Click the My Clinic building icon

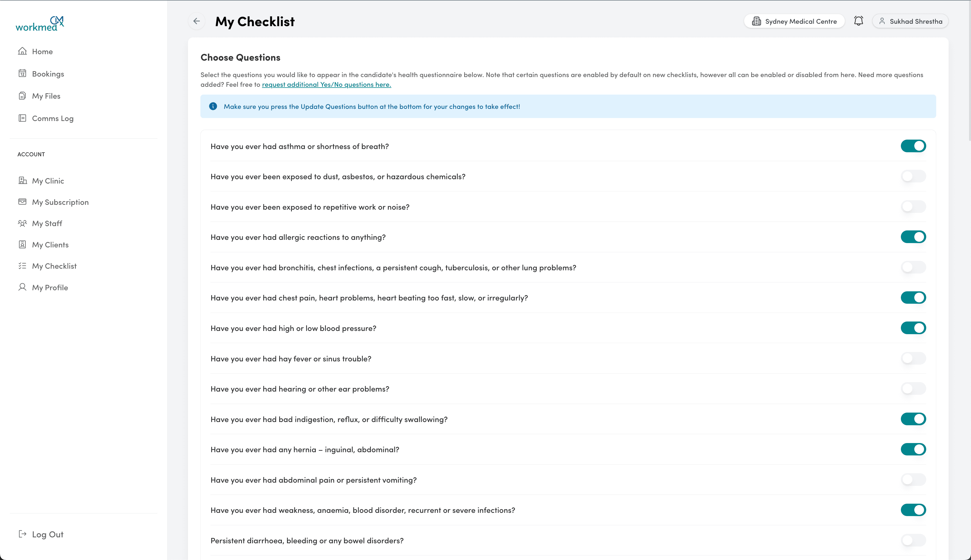(22, 180)
